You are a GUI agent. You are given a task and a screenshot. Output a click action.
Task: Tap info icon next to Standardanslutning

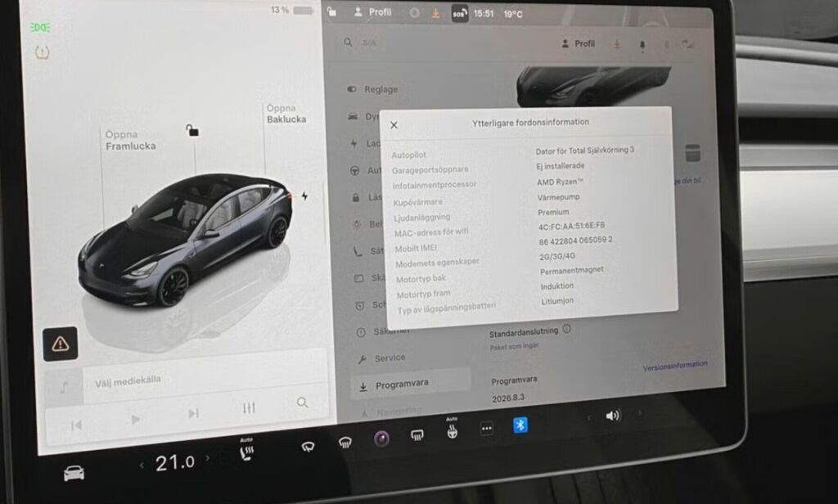(566, 329)
